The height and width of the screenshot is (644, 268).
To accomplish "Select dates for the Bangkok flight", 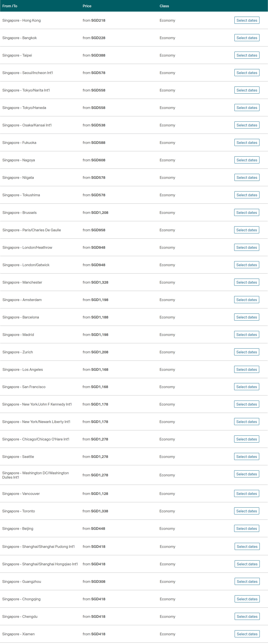I will point(247,38).
